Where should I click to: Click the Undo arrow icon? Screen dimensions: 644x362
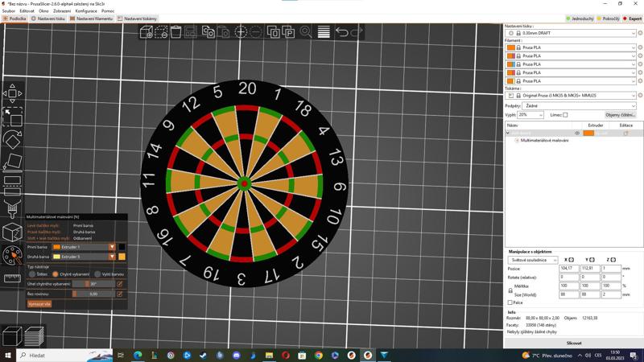point(341,32)
